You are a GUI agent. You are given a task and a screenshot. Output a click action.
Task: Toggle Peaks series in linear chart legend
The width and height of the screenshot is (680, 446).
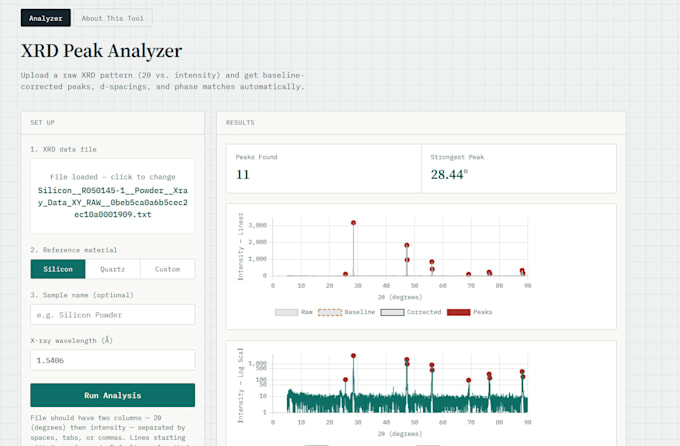470,312
